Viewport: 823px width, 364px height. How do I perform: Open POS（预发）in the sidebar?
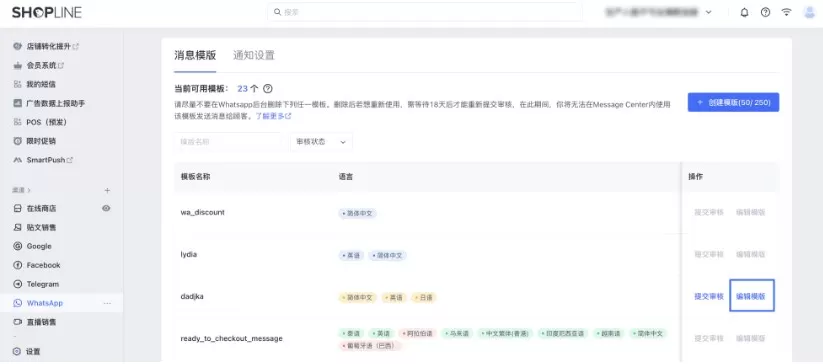(40, 122)
